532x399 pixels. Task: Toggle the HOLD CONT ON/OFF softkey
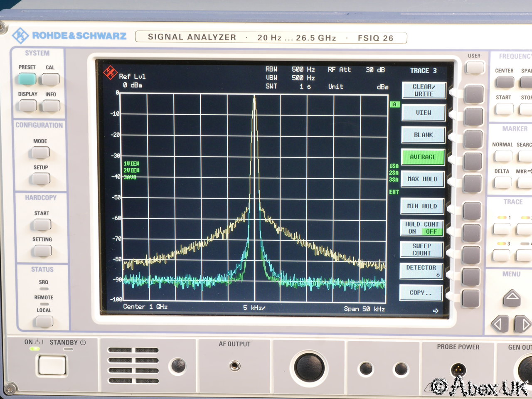click(x=422, y=228)
